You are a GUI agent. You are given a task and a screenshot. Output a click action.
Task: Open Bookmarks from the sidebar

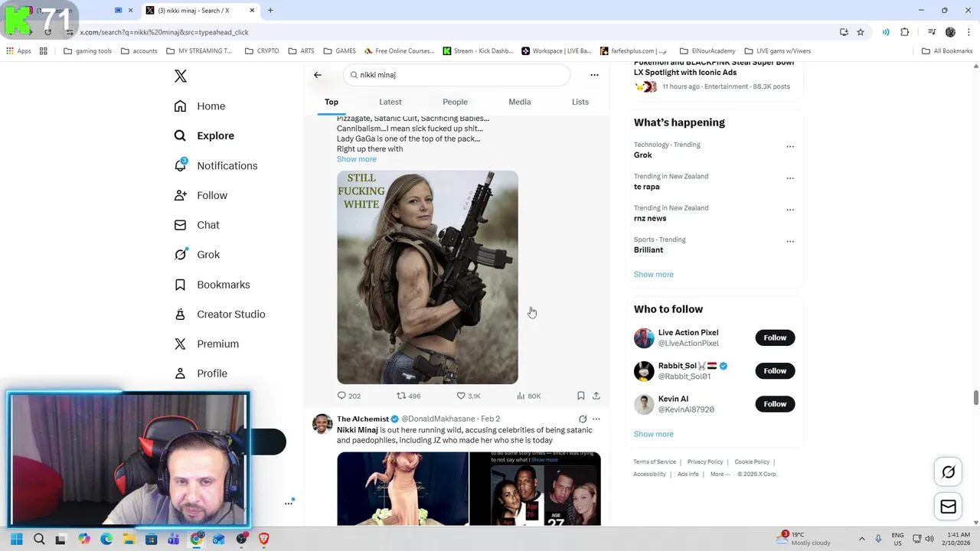212,285
